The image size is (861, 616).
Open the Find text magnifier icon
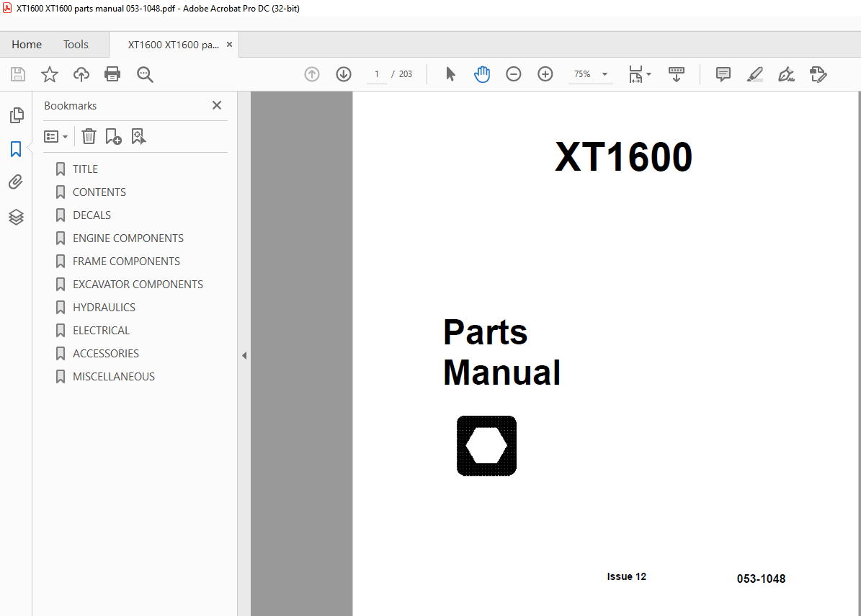145,74
